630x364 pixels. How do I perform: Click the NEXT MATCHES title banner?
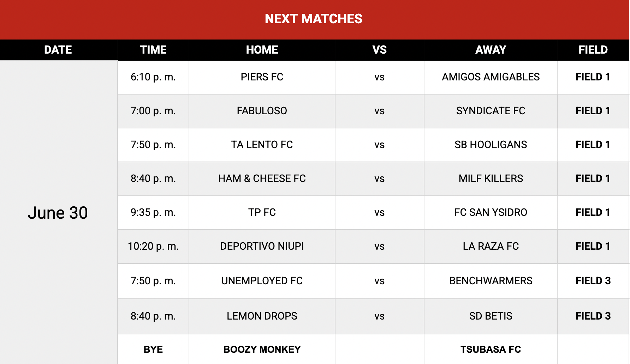(x=314, y=19)
